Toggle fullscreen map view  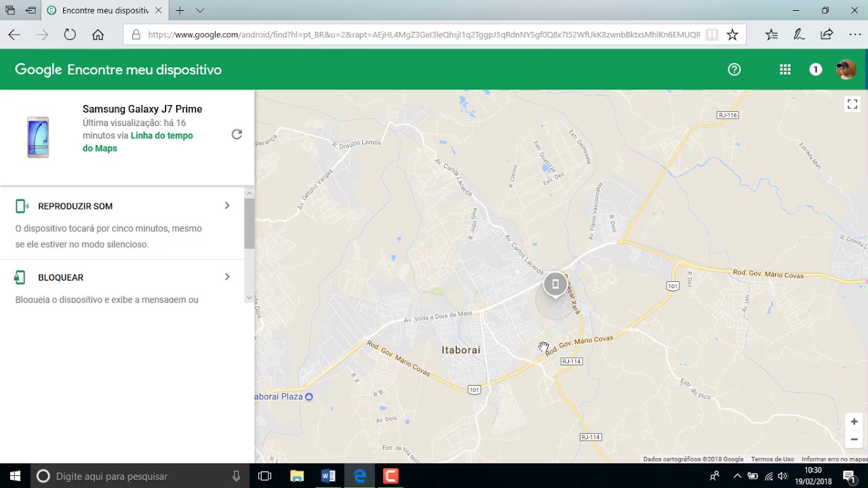(852, 104)
